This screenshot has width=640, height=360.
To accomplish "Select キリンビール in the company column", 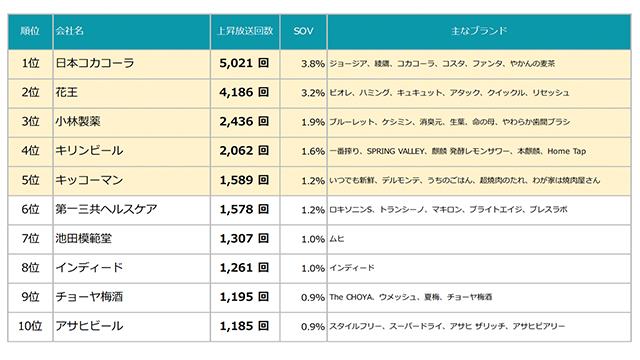I will tap(89, 151).
